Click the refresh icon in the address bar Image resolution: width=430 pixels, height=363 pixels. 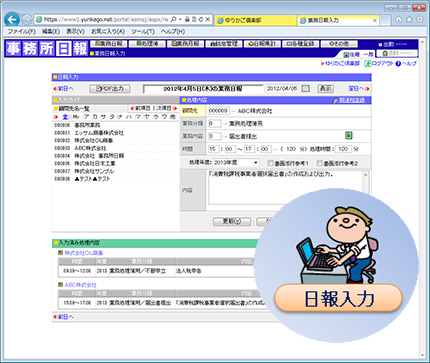pyautogui.click(x=201, y=20)
